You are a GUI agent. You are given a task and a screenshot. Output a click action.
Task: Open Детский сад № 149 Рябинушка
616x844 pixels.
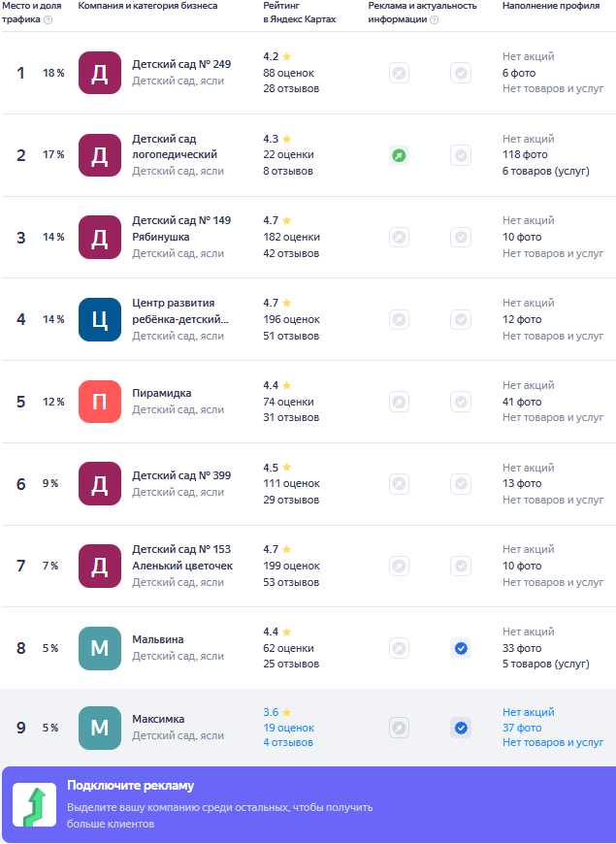(181, 229)
